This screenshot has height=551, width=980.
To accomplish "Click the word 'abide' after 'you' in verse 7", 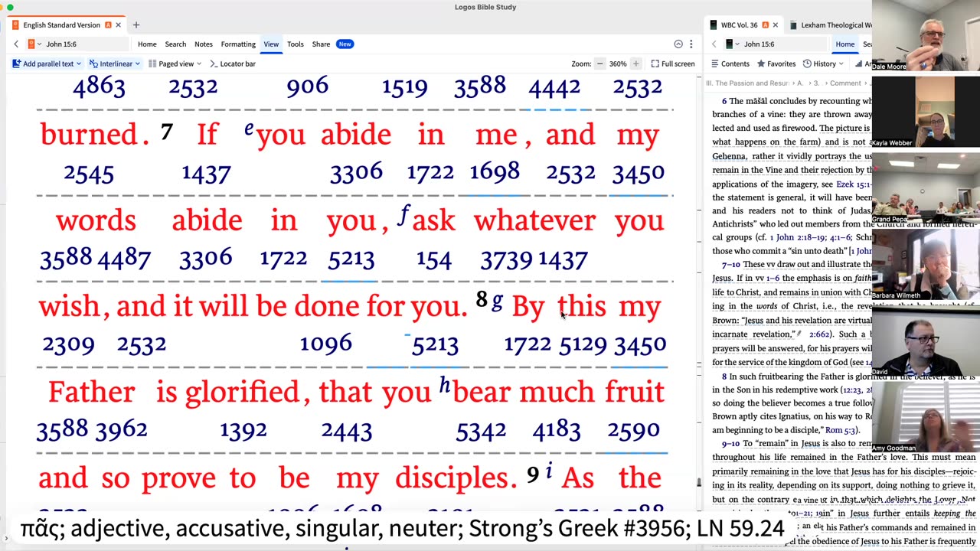I will click(356, 135).
